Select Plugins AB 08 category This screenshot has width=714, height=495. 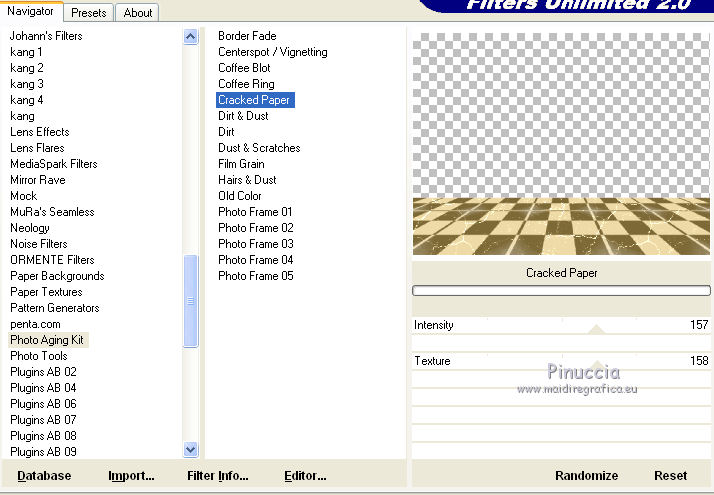tap(43, 436)
